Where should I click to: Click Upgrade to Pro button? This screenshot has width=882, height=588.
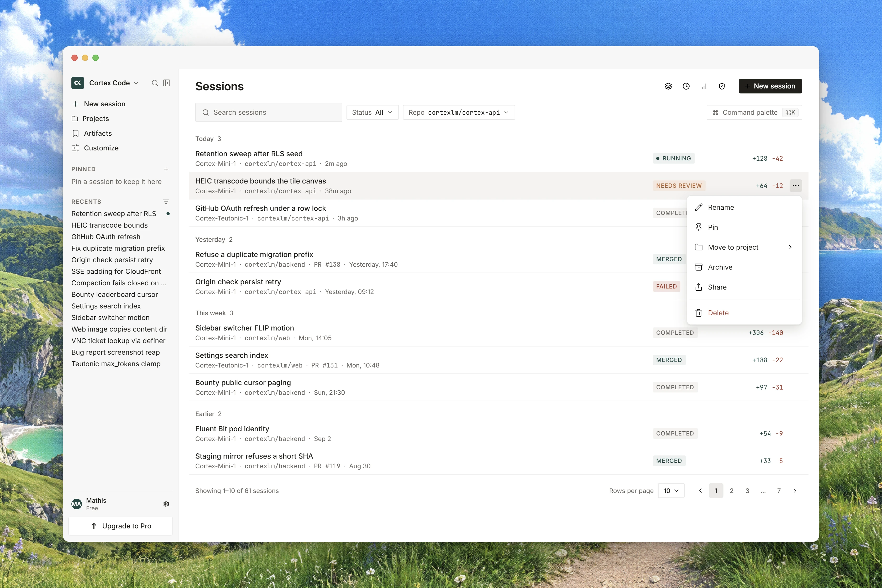point(120,526)
